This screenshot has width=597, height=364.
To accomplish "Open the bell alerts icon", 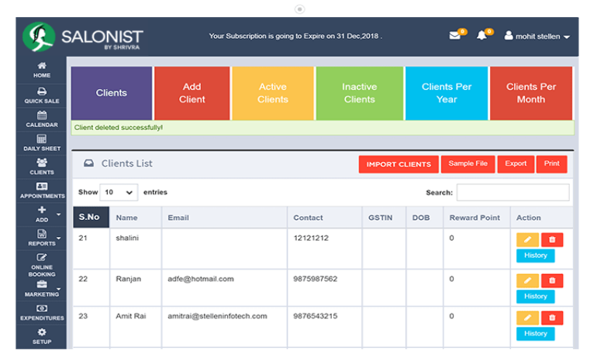I will [481, 36].
